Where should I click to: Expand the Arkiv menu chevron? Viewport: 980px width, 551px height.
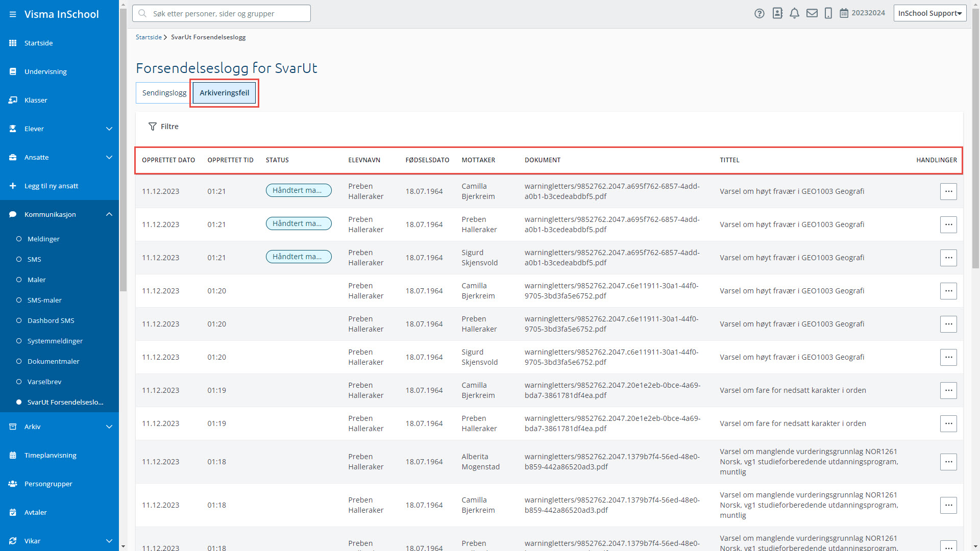pos(109,427)
